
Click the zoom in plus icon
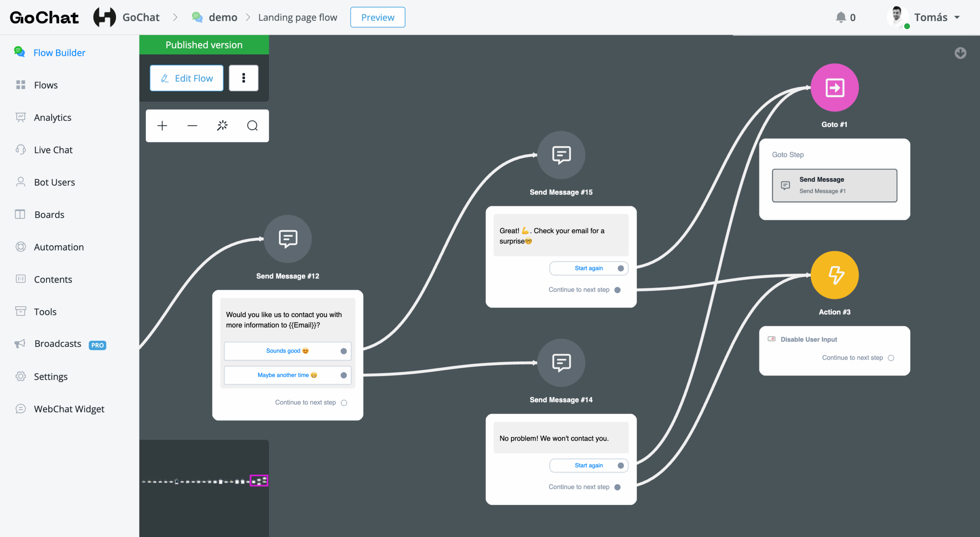point(162,125)
